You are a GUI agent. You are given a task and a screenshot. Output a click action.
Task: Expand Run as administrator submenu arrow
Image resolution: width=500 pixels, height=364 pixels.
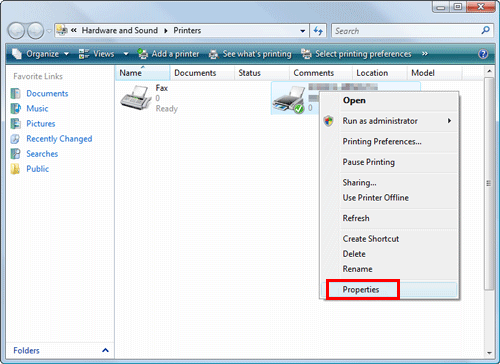(x=449, y=121)
